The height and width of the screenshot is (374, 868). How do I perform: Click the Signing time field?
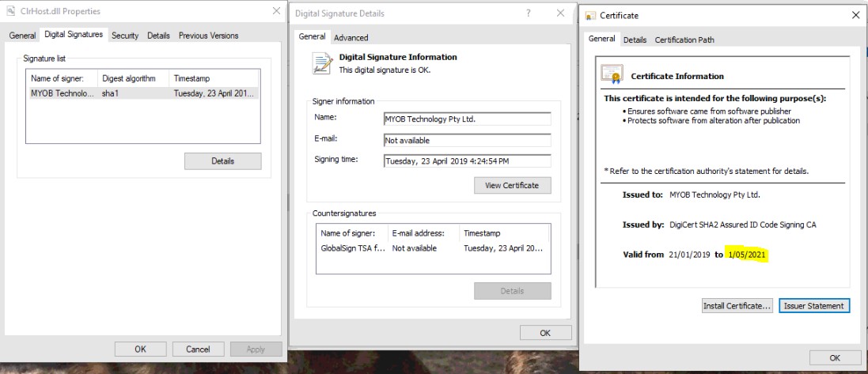[467, 161]
